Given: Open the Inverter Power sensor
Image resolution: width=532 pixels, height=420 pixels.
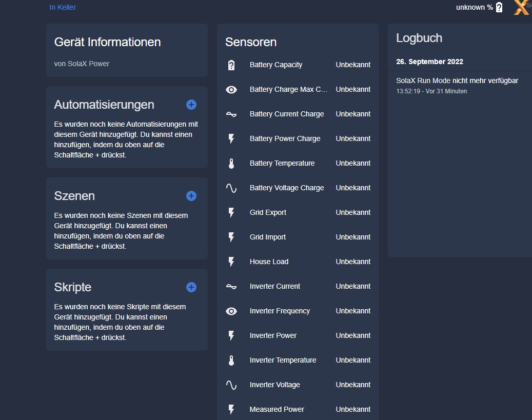Looking at the screenshot, I should [298, 335].
